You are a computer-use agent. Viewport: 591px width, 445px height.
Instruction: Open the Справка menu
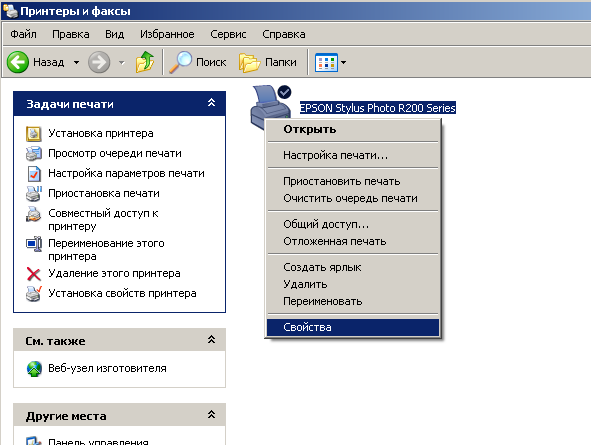[x=284, y=34]
